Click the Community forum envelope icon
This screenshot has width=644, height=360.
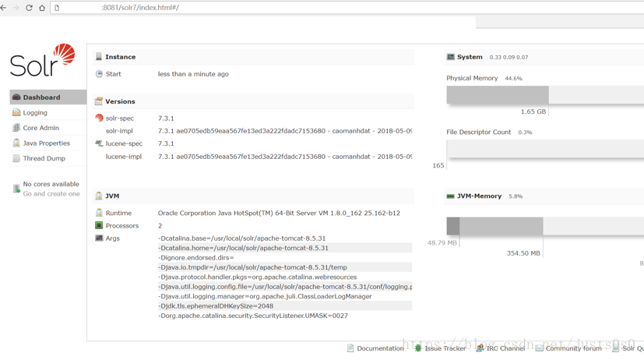coord(540,348)
